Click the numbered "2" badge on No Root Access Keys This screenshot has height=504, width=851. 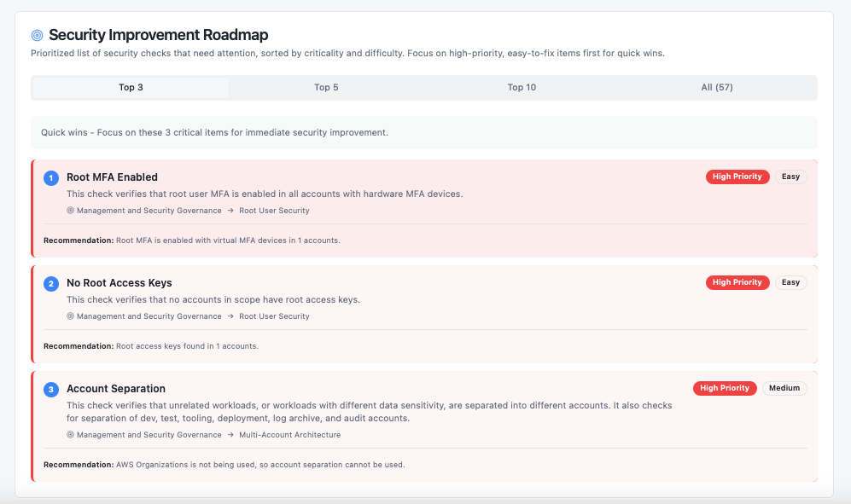[x=50, y=282]
